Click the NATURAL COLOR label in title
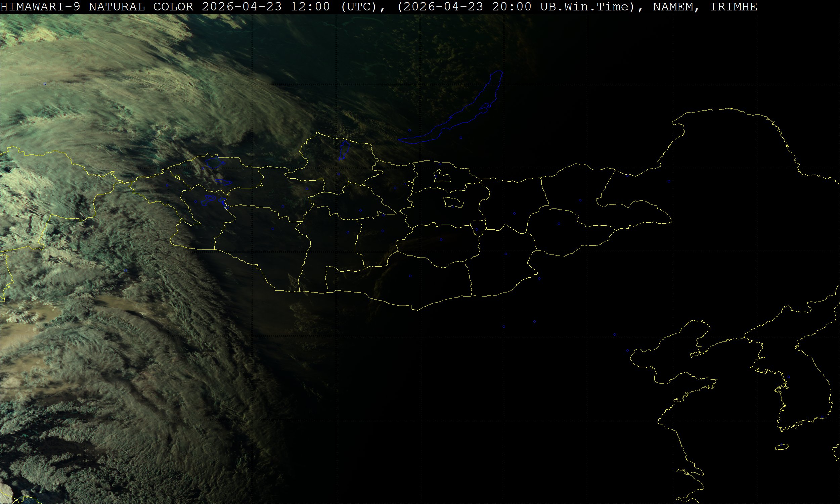Viewport: 840px width, 504px height. coord(141,6)
